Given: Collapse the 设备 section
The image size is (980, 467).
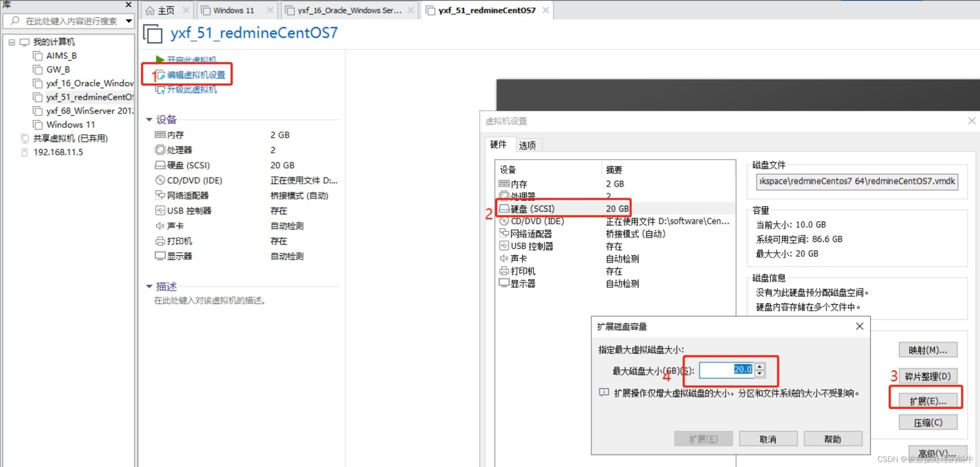Looking at the screenshot, I should click(150, 119).
